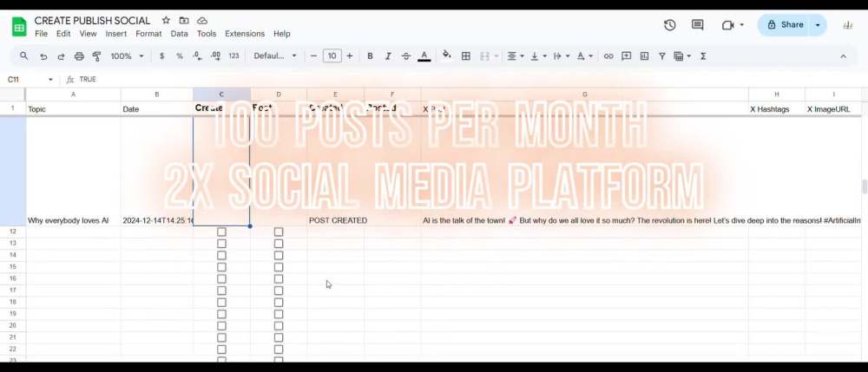
Task: Click the search magnifier icon in toolbar
Action: pyautogui.click(x=23, y=55)
